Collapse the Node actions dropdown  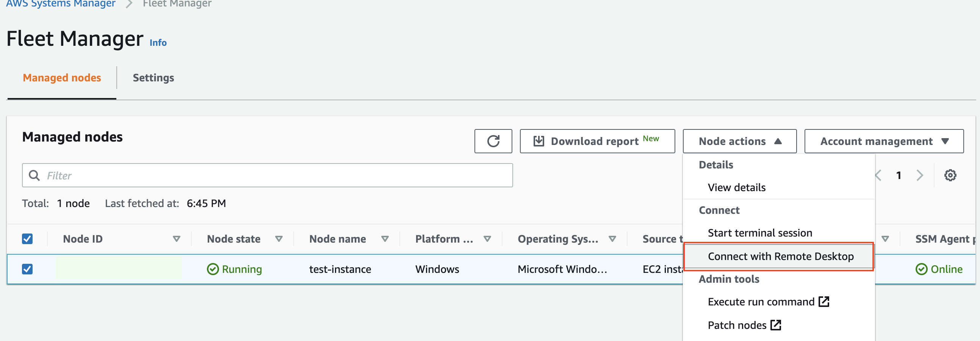point(740,141)
